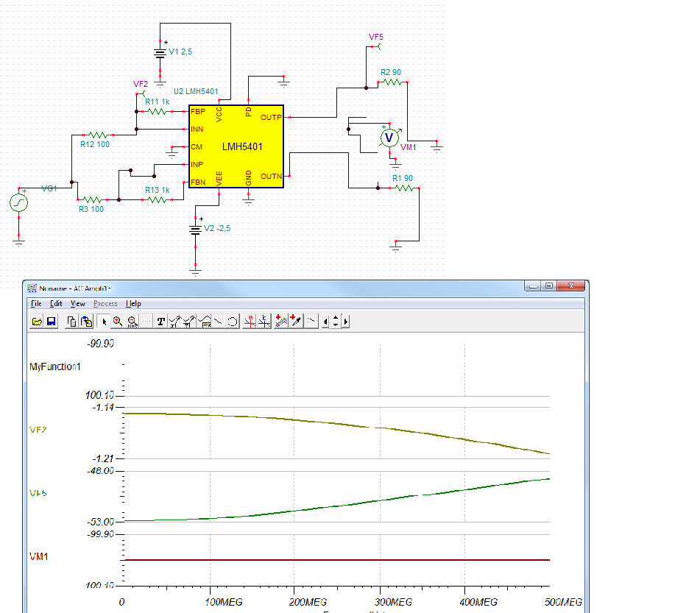Image resolution: width=700 pixels, height=613 pixels.
Task: Activate the zoom in magnifier
Action: (x=118, y=322)
